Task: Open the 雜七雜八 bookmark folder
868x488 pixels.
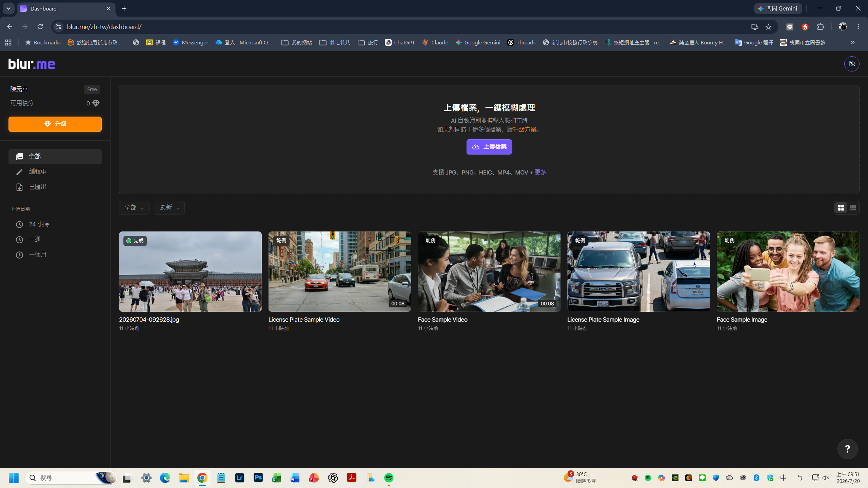Action: 335,42
